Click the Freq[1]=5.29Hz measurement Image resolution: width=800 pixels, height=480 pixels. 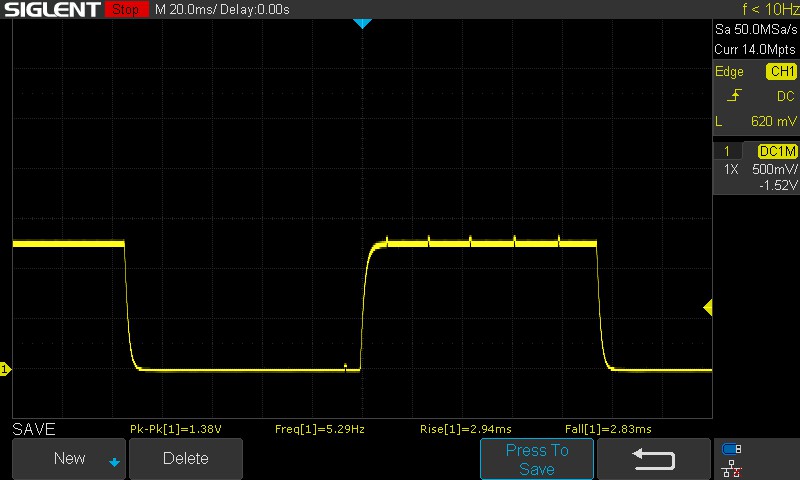click(x=320, y=429)
